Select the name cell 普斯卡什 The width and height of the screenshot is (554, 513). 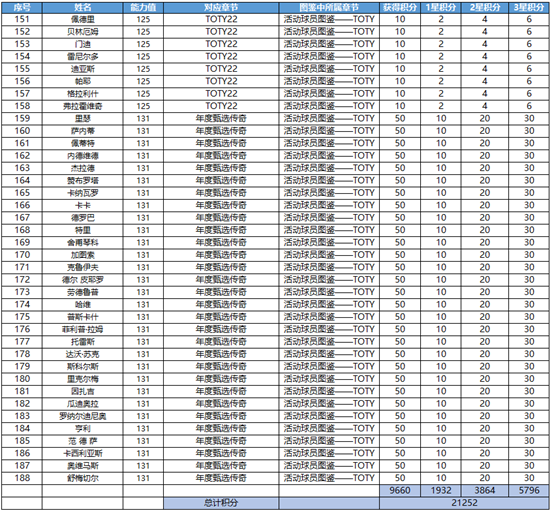pyautogui.click(x=83, y=317)
